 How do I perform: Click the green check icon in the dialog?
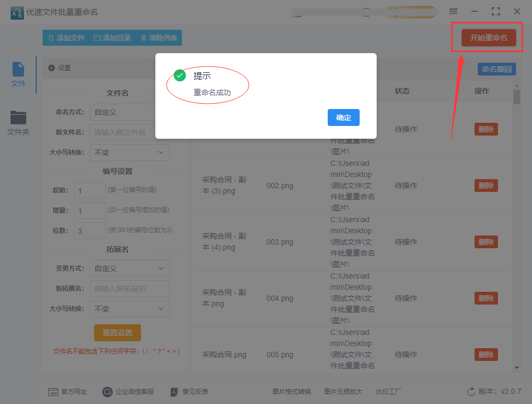pyautogui.click(x=180, y=75)
